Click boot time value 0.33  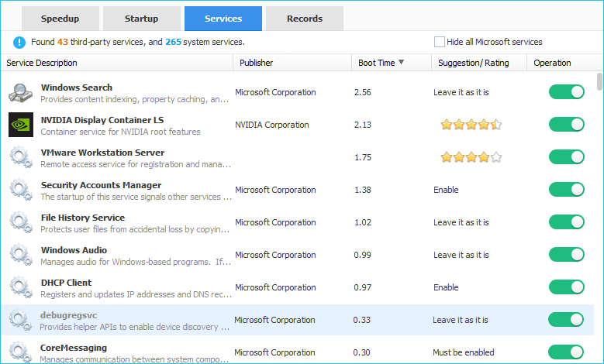click(x=362, y=320)
